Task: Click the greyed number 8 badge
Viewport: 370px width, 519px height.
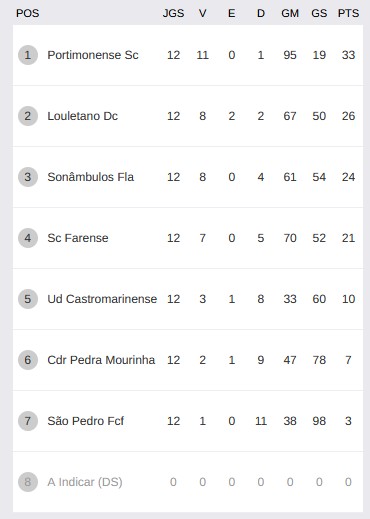Action: 28,482
